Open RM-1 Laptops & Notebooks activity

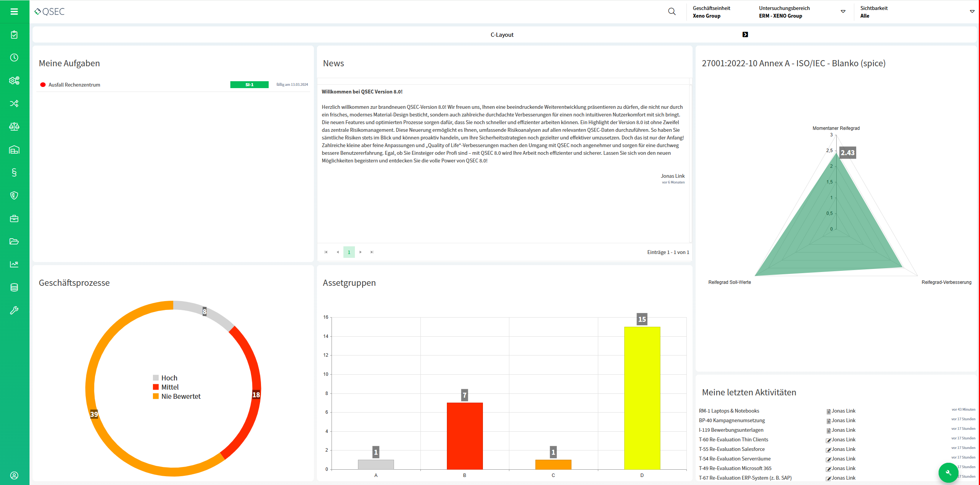(x=729, y=411)
